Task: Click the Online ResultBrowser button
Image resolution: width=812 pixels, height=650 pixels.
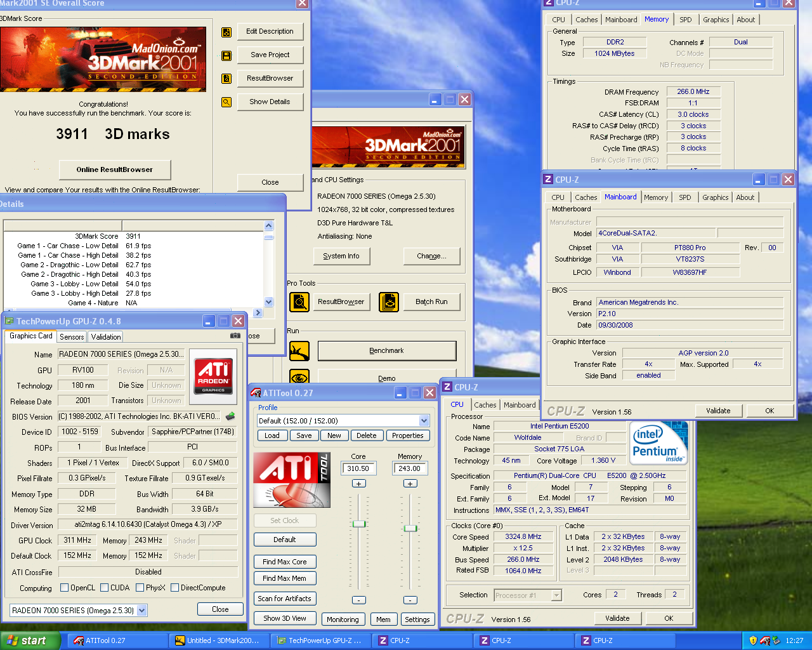Action: [x=115, y=169]
